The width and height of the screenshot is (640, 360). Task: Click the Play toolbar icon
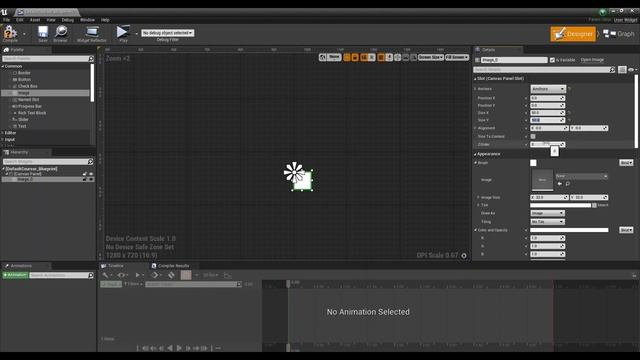[x=122, y=33]
